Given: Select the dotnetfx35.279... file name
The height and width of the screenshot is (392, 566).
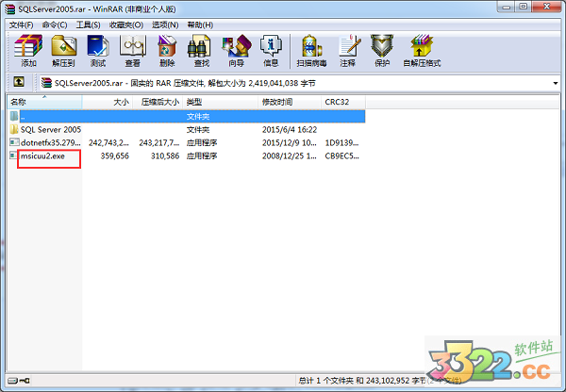Looking at the screenshot, I should [x=51, y=143].
